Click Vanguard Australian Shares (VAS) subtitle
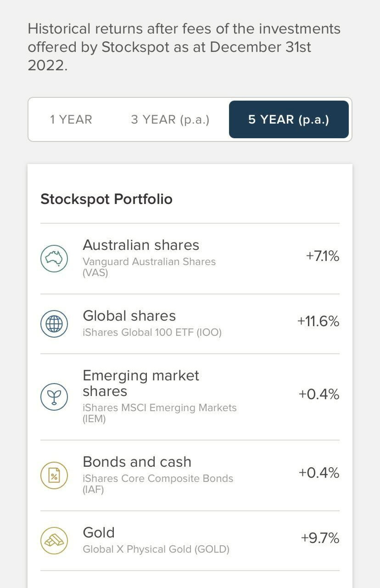The image size is (380, 588). 149,267
